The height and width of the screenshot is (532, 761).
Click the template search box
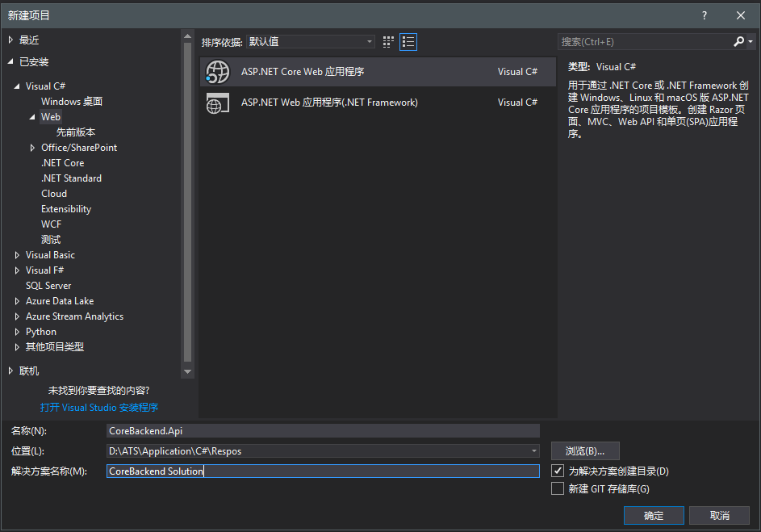click(x=645, y=42)
